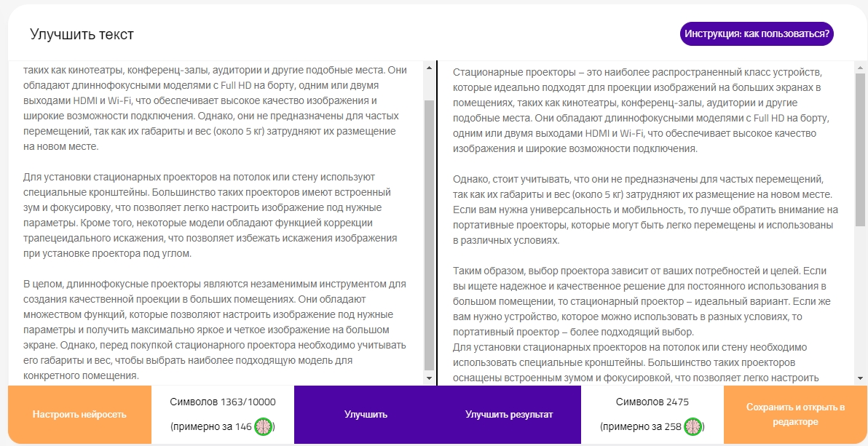Click the 'Улучшить результат' button
This screenshot has width=868, height=446.
point(509,415)
